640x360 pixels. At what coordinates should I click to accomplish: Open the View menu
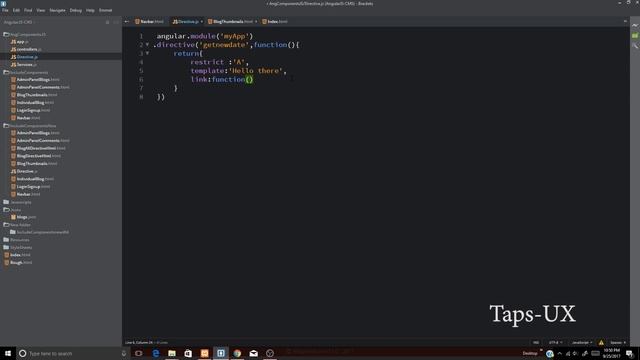click(41, 10)
